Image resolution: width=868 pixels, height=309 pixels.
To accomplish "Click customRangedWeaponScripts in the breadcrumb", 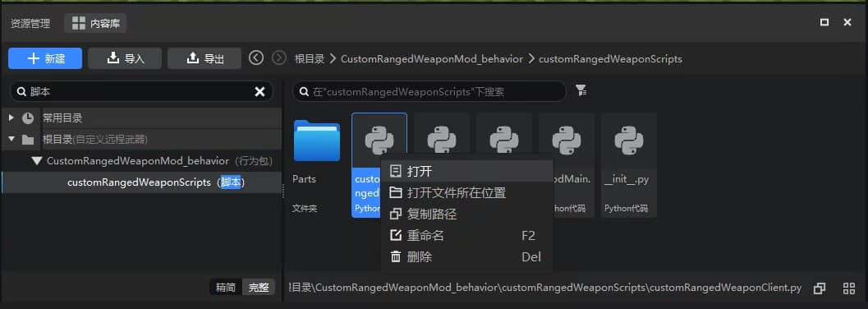I will (610, 58).
